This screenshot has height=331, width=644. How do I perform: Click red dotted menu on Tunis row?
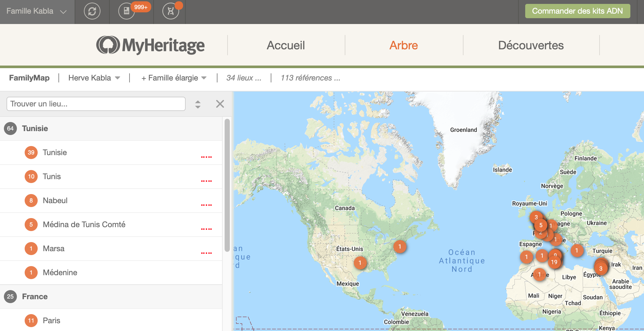tap(206, 181)
